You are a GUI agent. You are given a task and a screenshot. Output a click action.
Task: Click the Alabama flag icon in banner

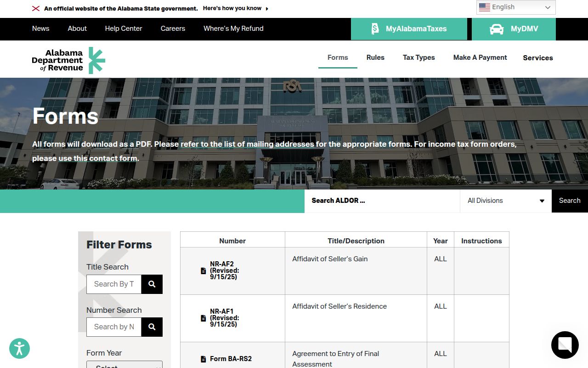[x=36, y=8]
